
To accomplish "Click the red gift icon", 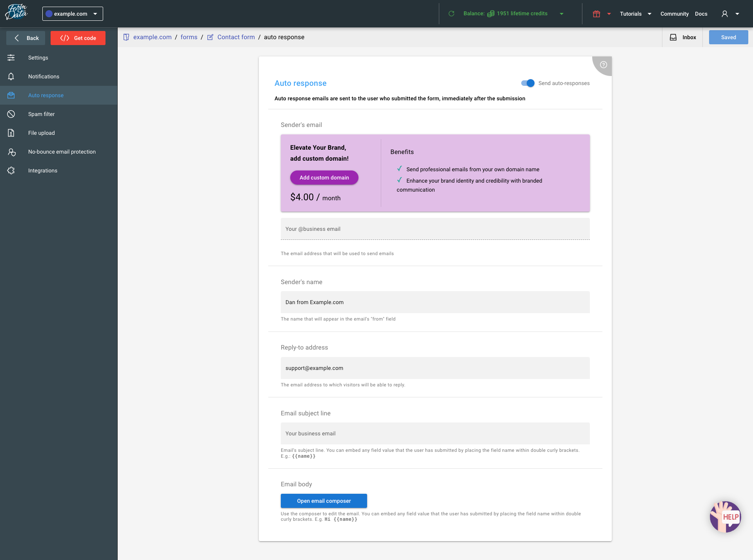I will [x=597, y=14].
